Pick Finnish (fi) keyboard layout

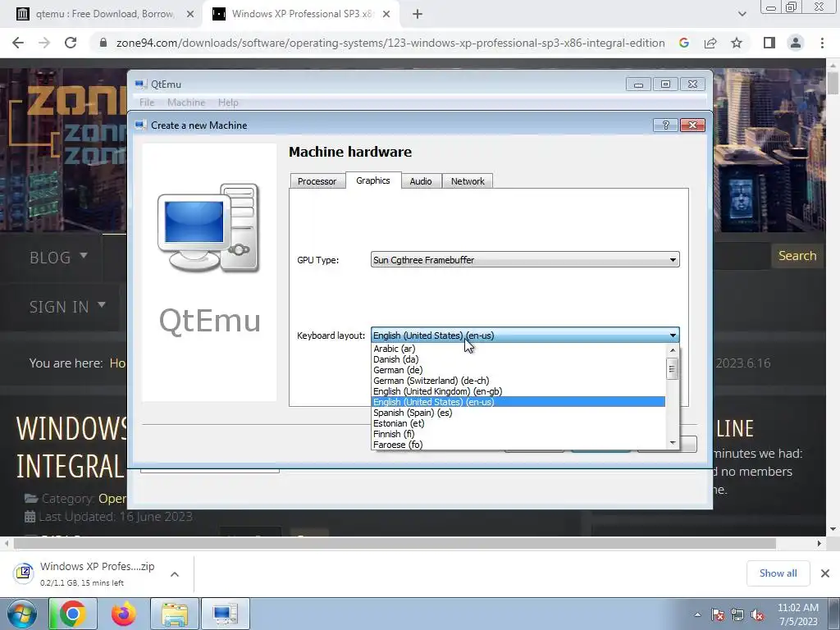tap(518, 434)
